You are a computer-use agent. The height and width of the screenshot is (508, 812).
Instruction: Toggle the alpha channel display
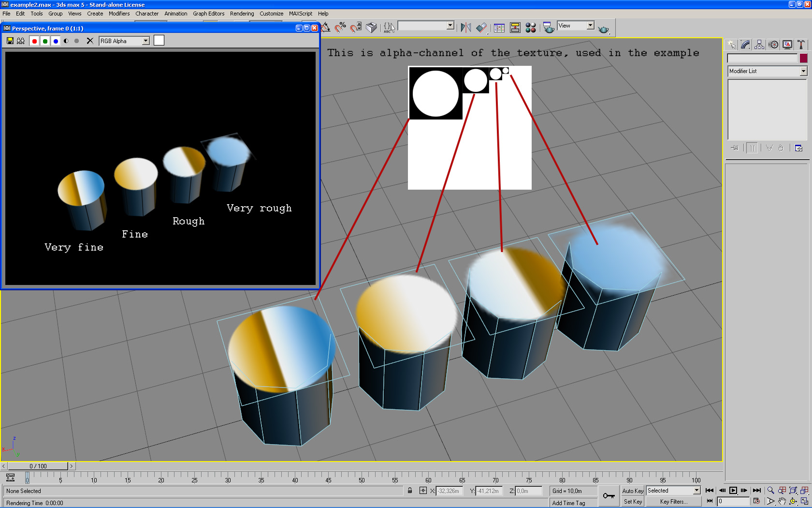(66, 41)
